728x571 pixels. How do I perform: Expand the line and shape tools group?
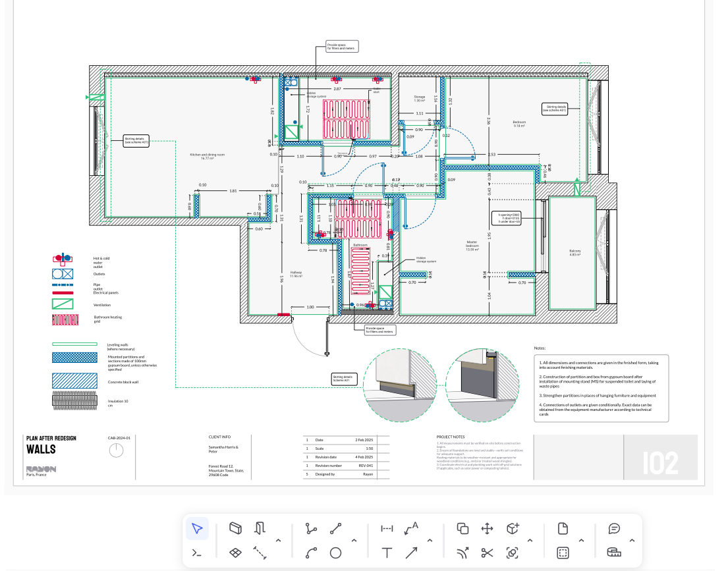point(354,541)
